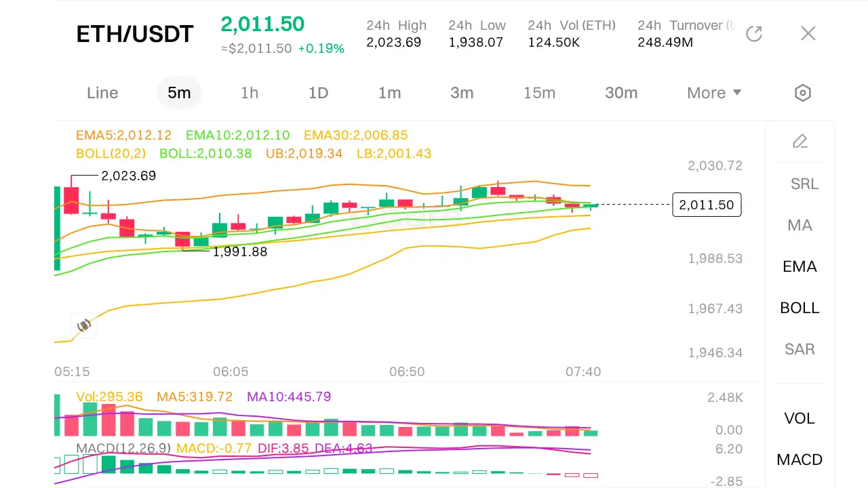The image size is (868, 488).
Task: Click the EMA10:2,012.10 legend
Action: [x=238, y=136]
